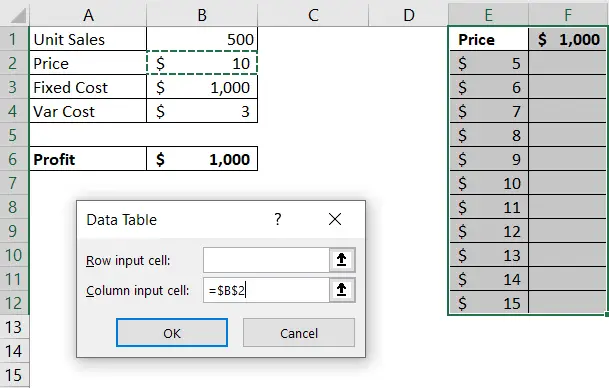Select the $13 price cell in column E
This screenshot has height=388, width=609.
[x=489, y=255]
